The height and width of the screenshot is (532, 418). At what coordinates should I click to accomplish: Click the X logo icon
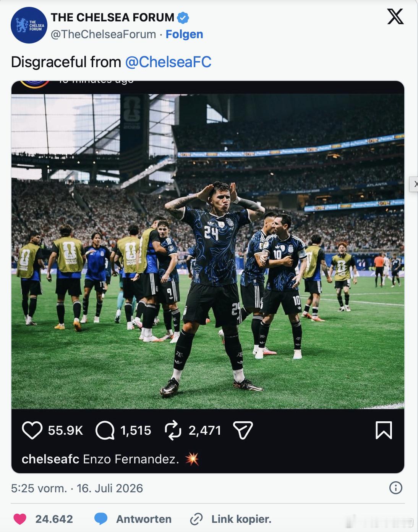[x=395, y=17]
